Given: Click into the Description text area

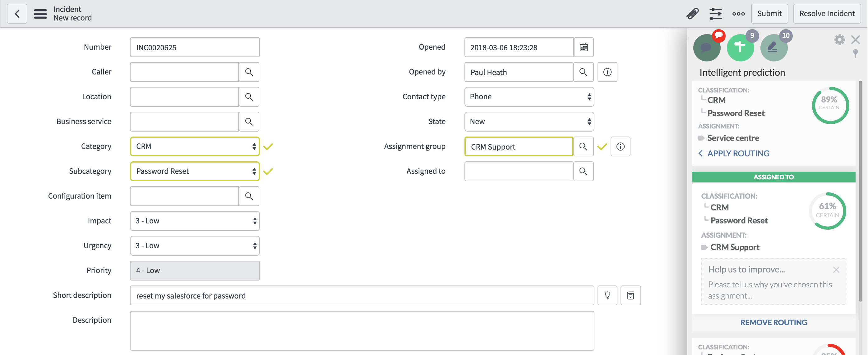Looking at the screenshot, I should (362, 331).
